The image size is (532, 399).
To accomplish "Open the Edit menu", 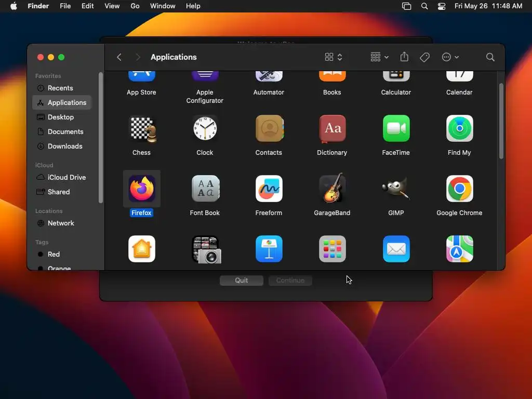I will point(87,6).
